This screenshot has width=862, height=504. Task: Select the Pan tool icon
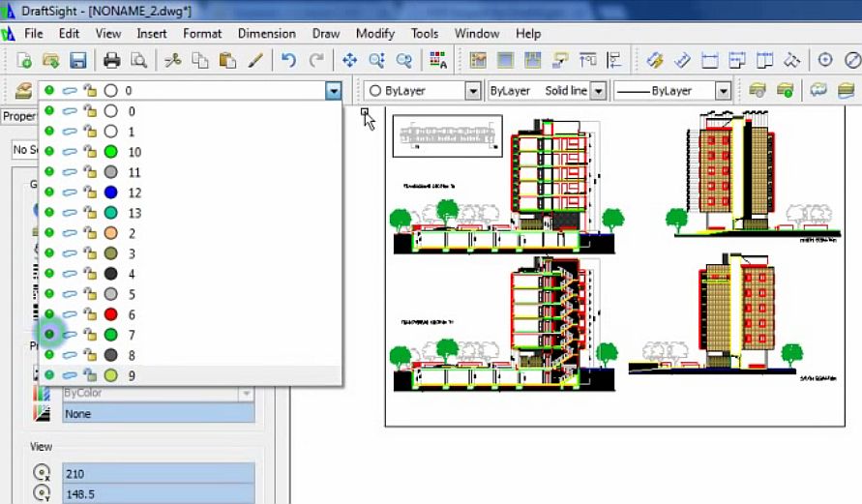click(x=349, y=60)
